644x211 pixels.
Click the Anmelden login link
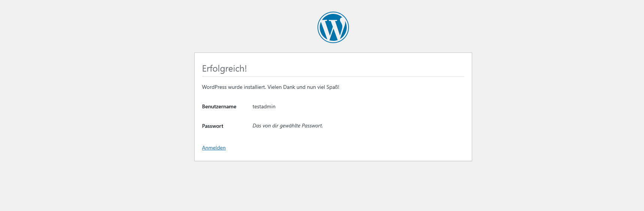point(214,148)
